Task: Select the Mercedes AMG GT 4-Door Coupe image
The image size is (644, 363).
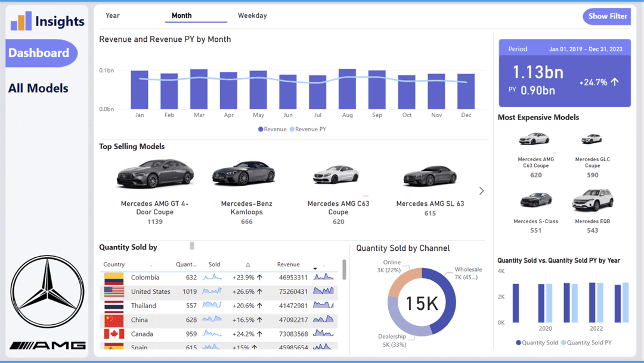Action: pyautogui.click(x=155, y=174)
